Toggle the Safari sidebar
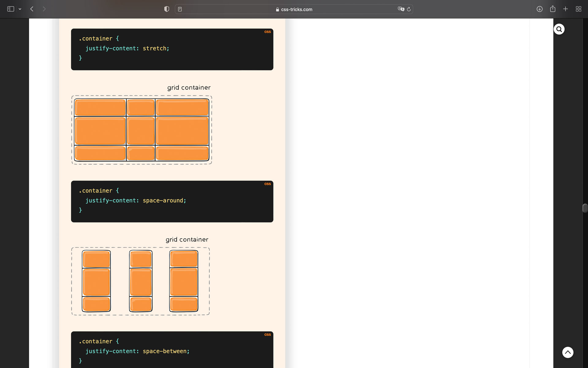 [x=11, y=9]
